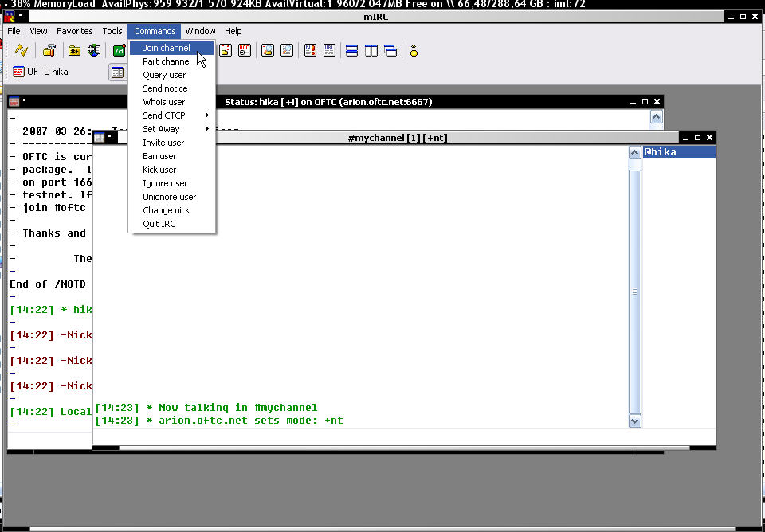Open the Window menu

[x=200, y=31]
